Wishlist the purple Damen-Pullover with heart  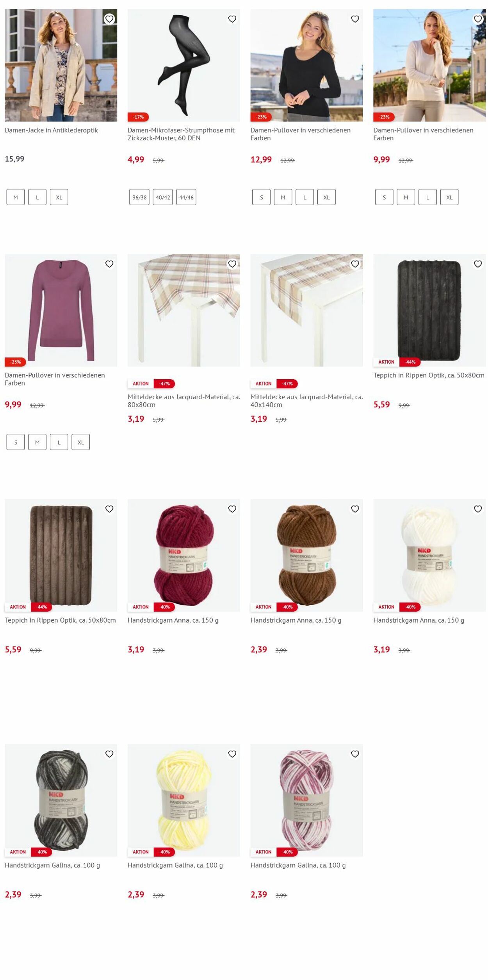109,264
